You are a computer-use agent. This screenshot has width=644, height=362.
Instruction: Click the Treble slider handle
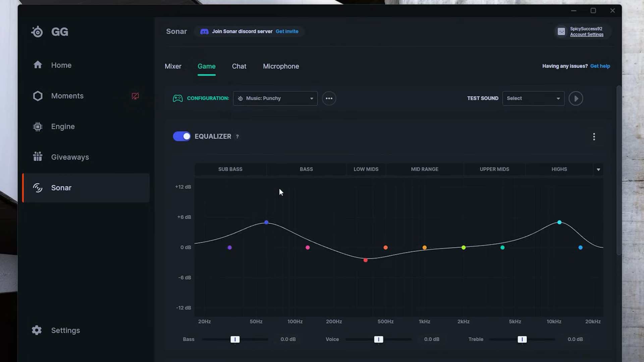click(522, 340)
